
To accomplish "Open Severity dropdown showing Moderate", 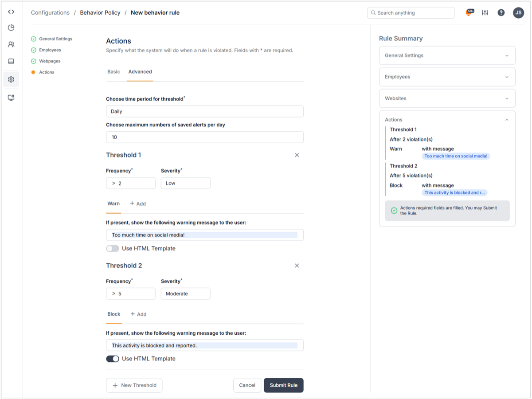I will coord(185,293).
